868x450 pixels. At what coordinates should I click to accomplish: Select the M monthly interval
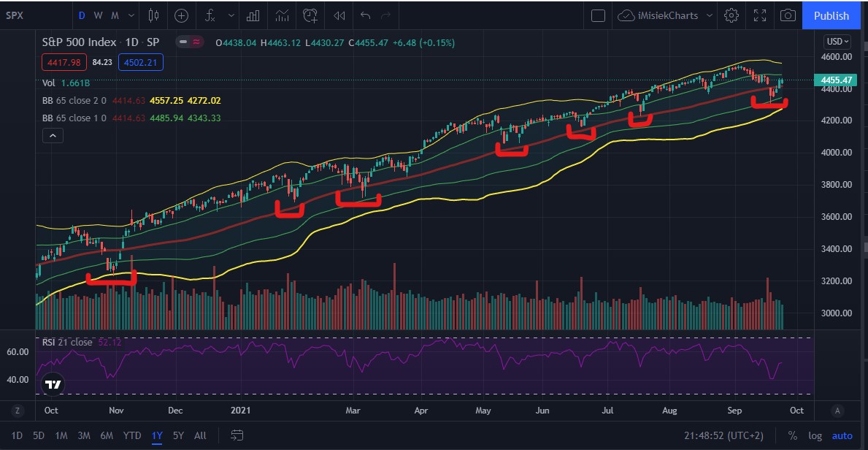click(x=115, y=15)
